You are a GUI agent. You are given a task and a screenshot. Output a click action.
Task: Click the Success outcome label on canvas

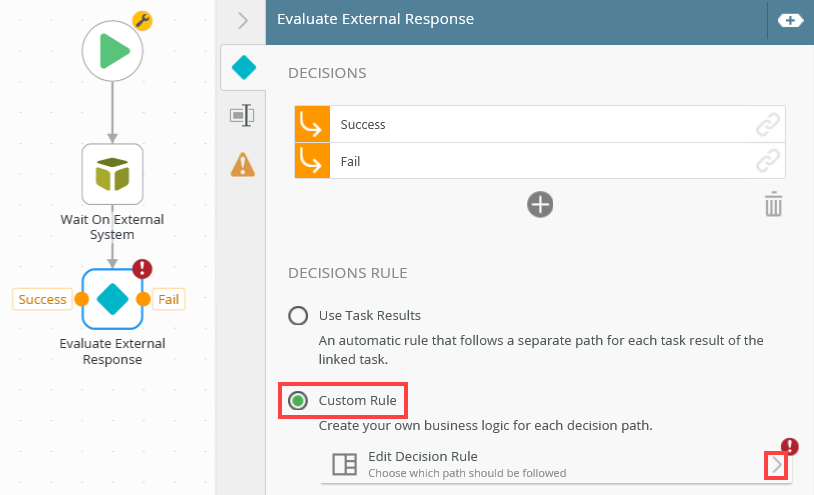42,299
